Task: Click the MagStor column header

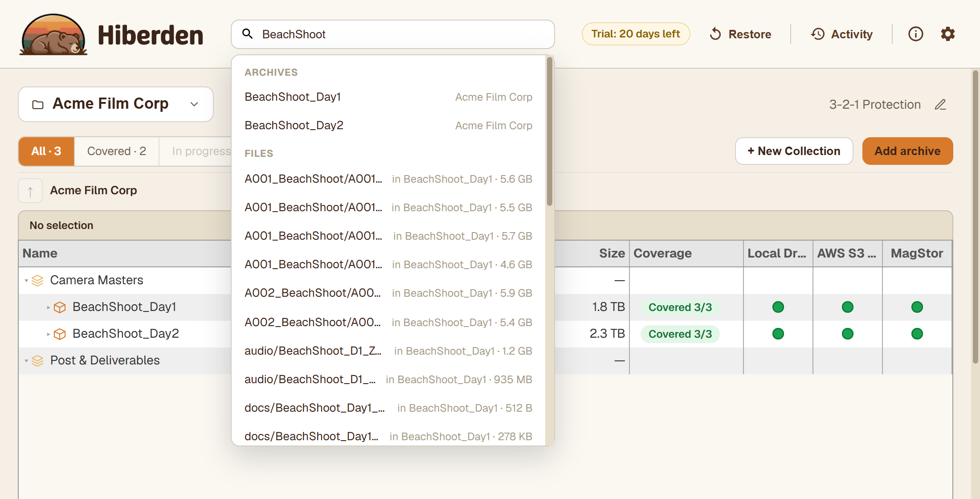Action: [x=917, y=253]
